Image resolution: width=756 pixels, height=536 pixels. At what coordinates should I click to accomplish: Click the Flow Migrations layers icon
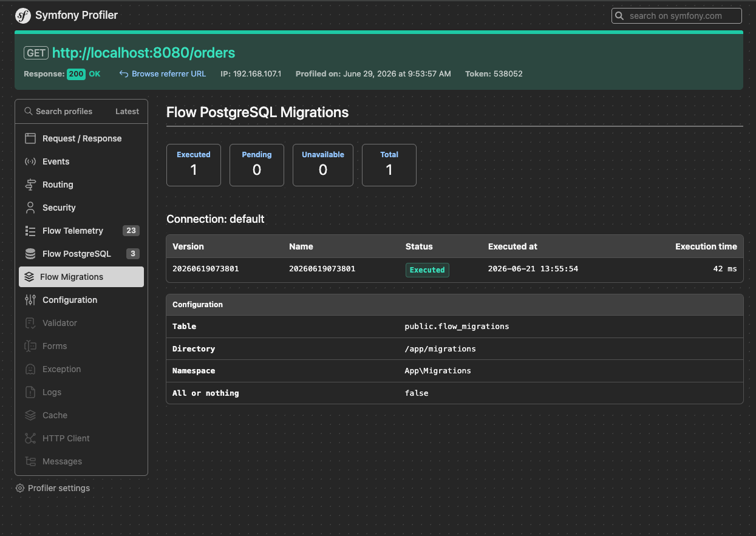point(29,277)
